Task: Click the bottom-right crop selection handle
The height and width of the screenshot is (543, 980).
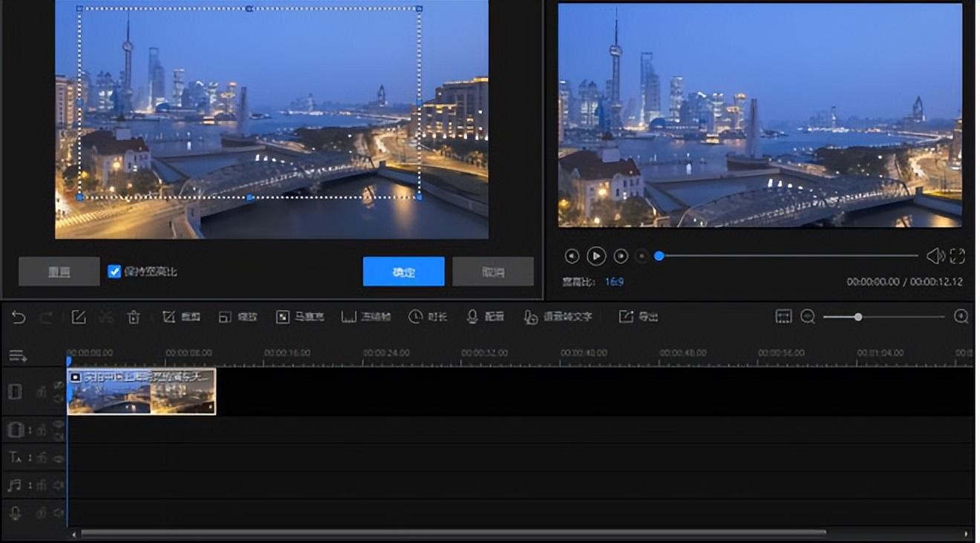Action: tap(419, 197)
